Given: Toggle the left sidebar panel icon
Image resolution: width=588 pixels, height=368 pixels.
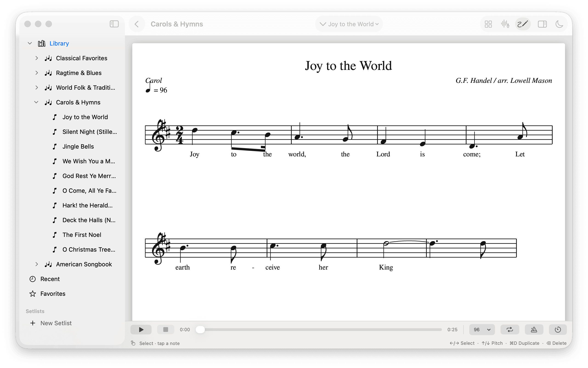Looking at the screenshot, I should 114,24.
